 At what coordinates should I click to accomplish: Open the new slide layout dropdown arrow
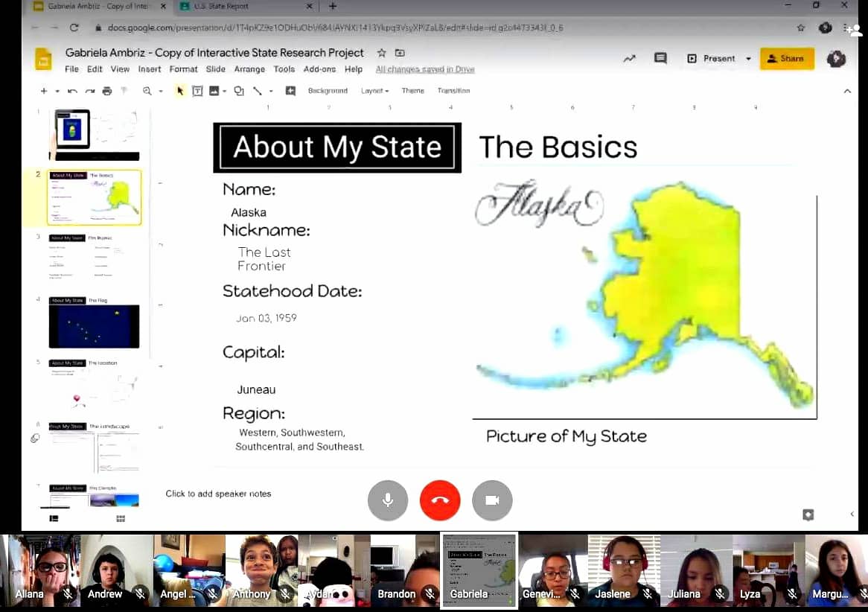[57, 91]
